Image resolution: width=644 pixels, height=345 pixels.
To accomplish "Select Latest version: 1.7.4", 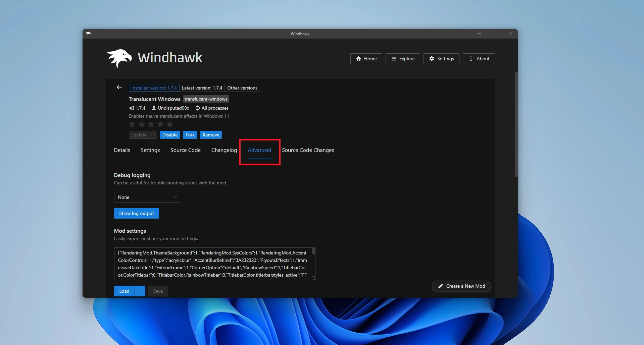I will click(202, 88).
